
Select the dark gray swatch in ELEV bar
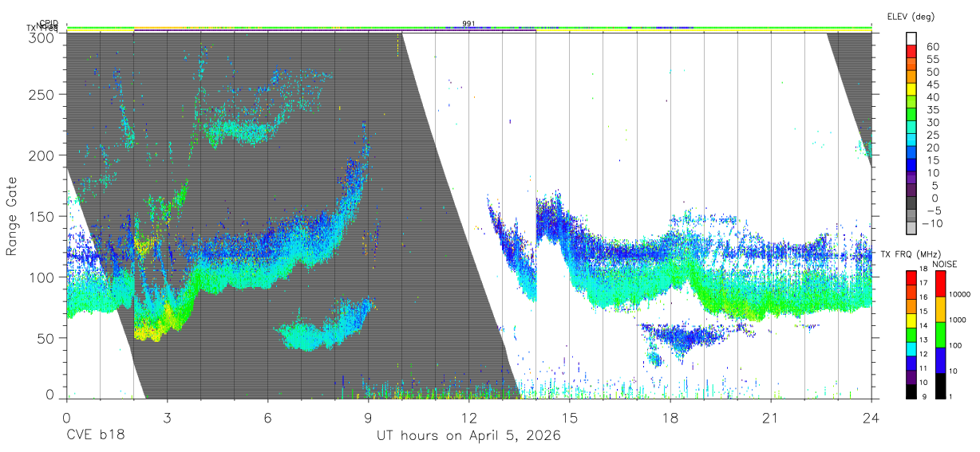pos(912,204)
